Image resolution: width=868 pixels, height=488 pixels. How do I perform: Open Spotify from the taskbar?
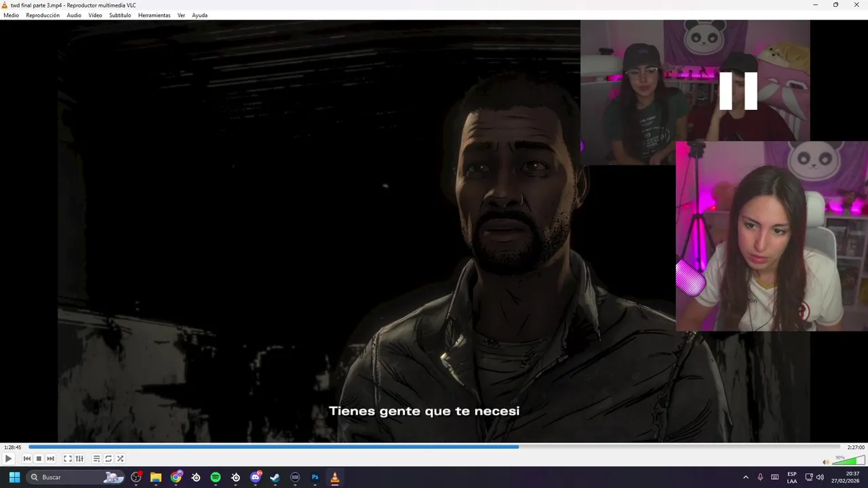tap(216, 477)
